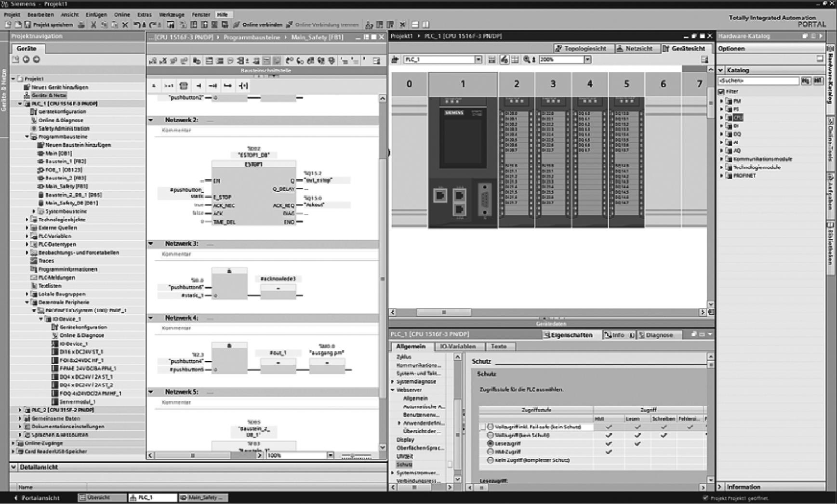The width and height of the screenshot is (837, 504).
Task: Open the block editor 100% zoom dropdown
Action: tap(330, 455)
